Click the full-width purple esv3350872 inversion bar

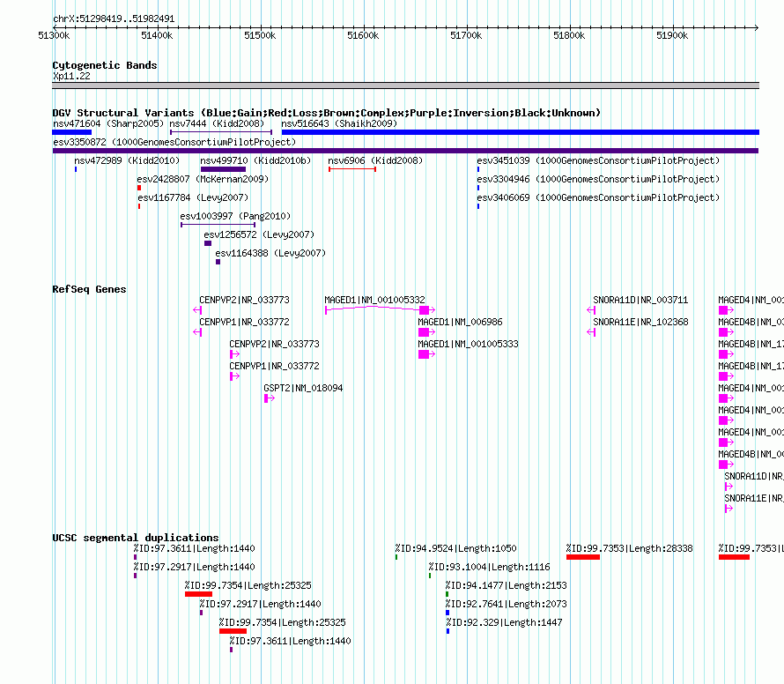(x=405, y=151)
